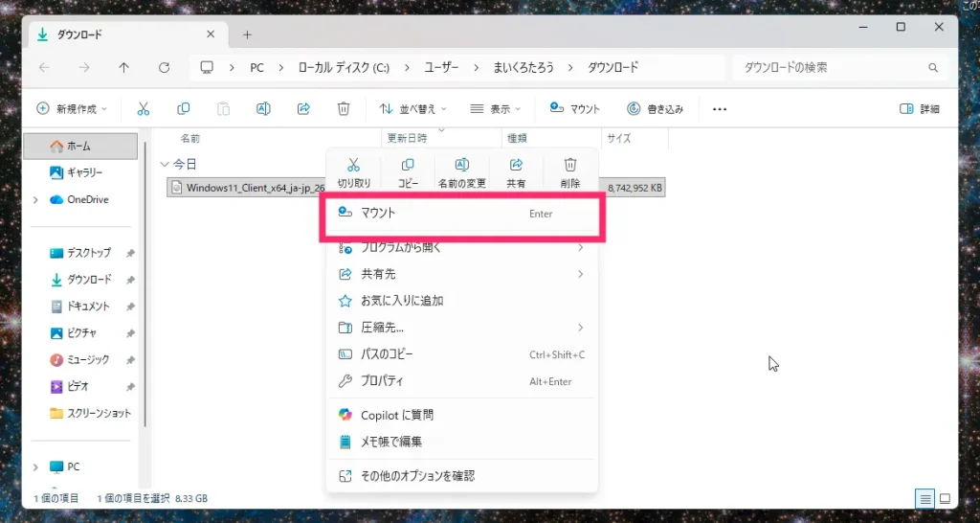Click コピー in the context menu
Image resolution: width=980 pixels, height=523 pixels.
pos(408,172)
